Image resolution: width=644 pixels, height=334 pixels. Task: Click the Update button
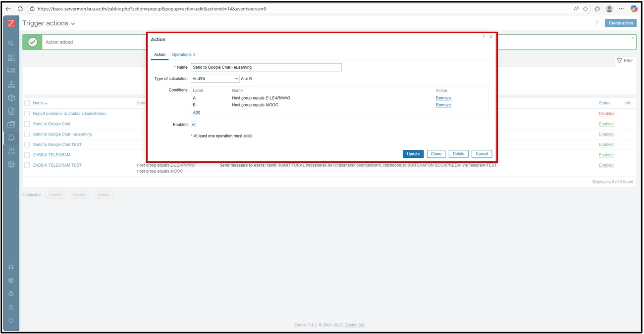[x=413, y=154]
